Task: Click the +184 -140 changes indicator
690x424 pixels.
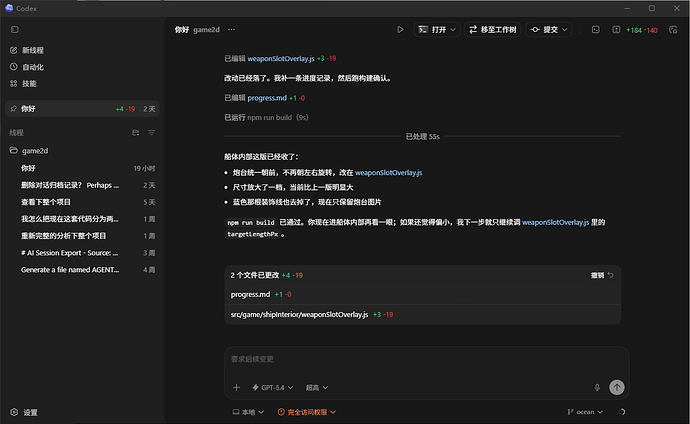Action: (642, 30)
